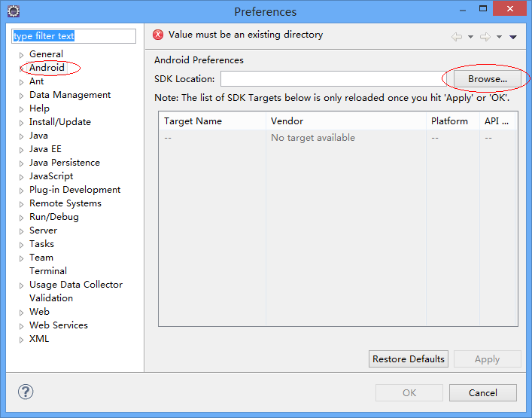Browse for the SDK location
The height and width of the screenshot is (418, 532).
[x=488, y=79]
